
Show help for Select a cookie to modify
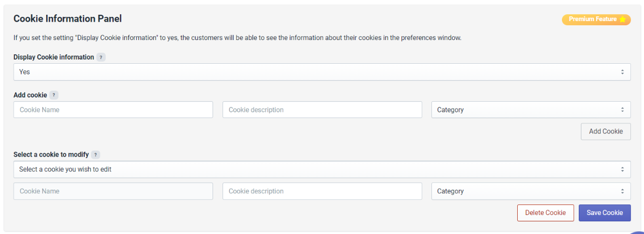96,155
